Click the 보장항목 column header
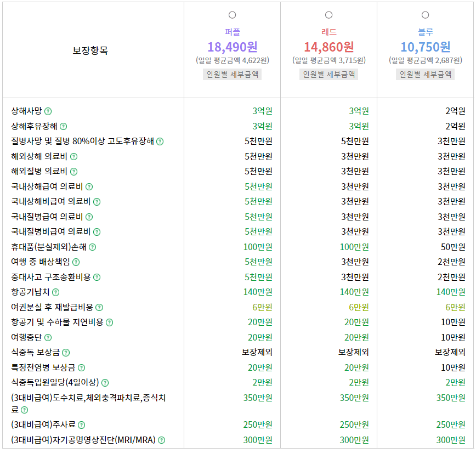Screen dimensions: 476x453 pyautogui.click(x=90, y=50)
